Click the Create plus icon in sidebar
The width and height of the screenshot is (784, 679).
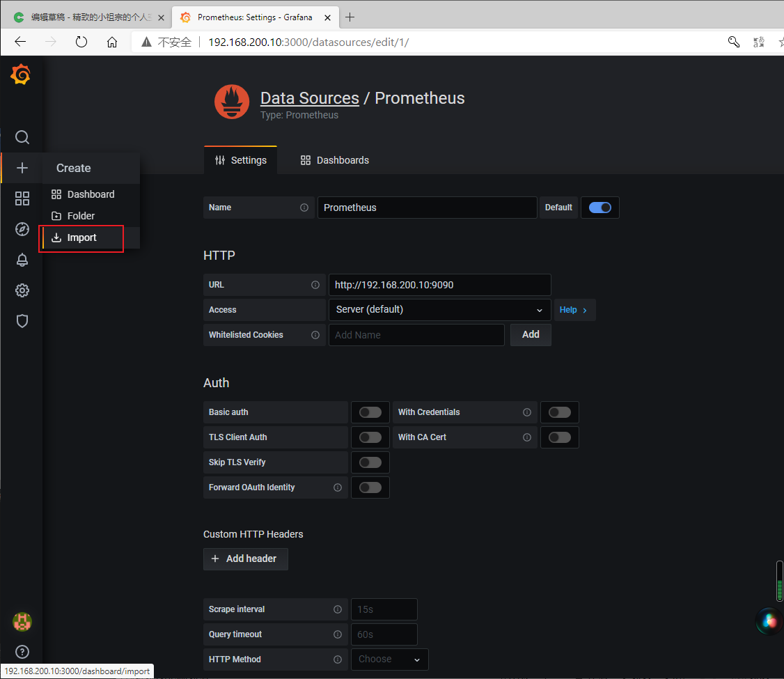tap(22, 168)
